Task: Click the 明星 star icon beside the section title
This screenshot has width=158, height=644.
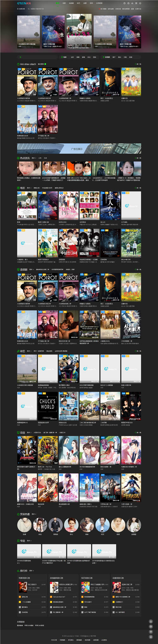Action: click(18, 514)
